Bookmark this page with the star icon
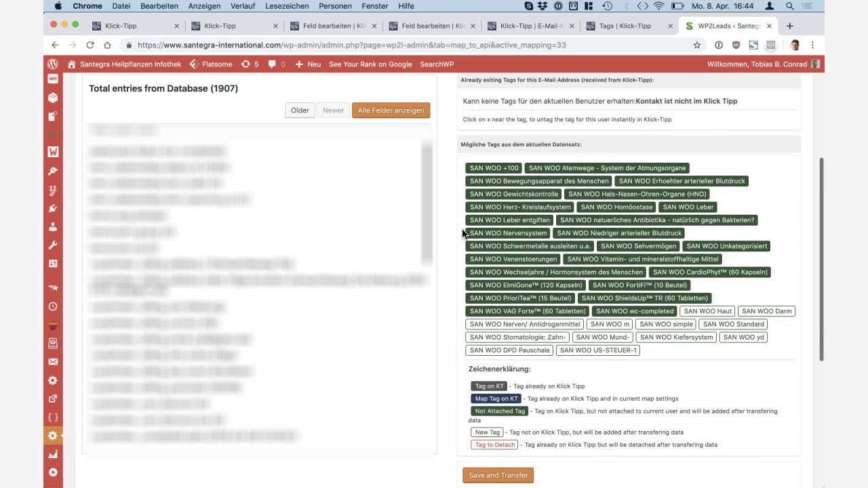This screenshot has height=488, width=868. click(x=697, y=45)
